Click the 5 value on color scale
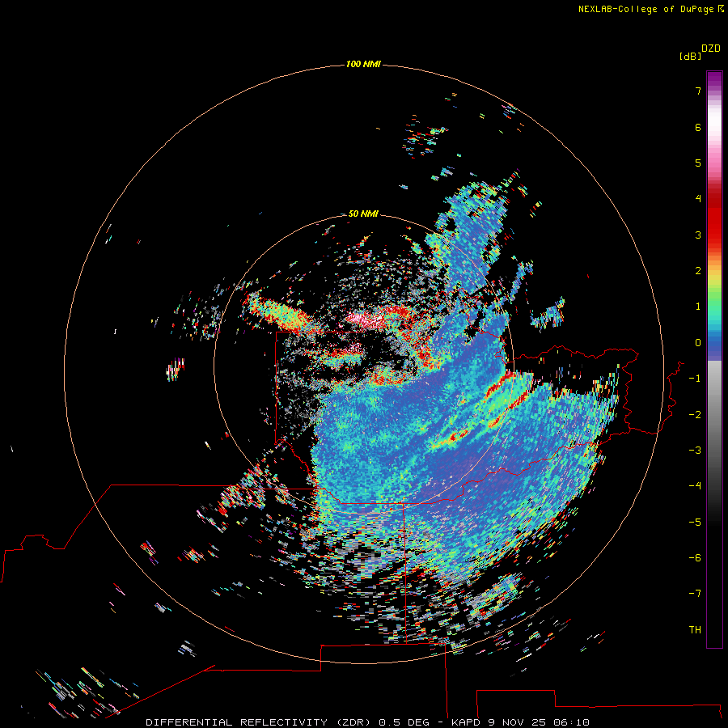The image size is (728, 728). click(698, 163)
